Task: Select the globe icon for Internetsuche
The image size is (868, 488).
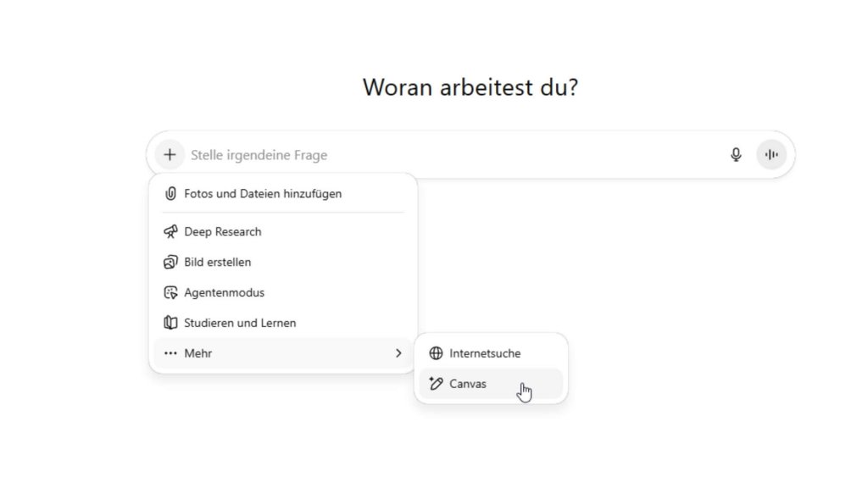Action: (x=435, y=353)
